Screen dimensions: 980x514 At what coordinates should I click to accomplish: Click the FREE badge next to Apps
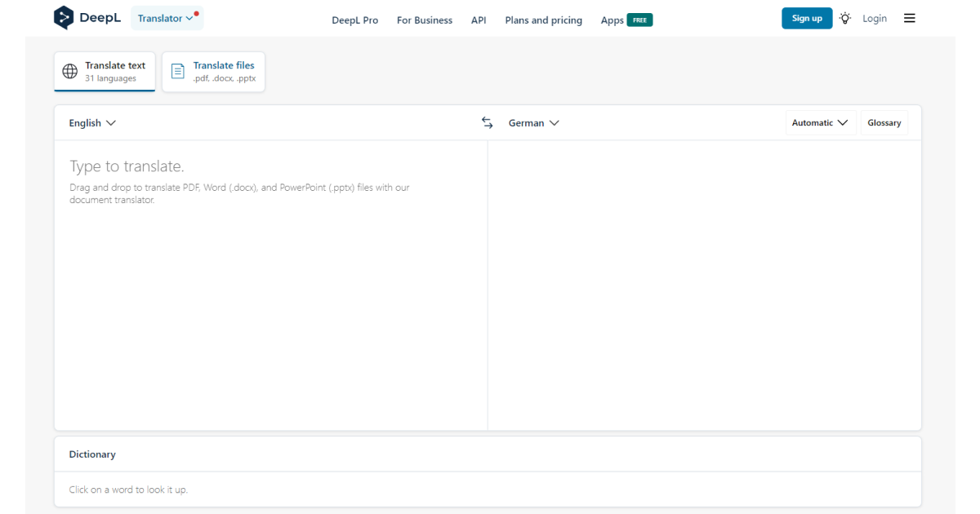(x=639, y=20)
